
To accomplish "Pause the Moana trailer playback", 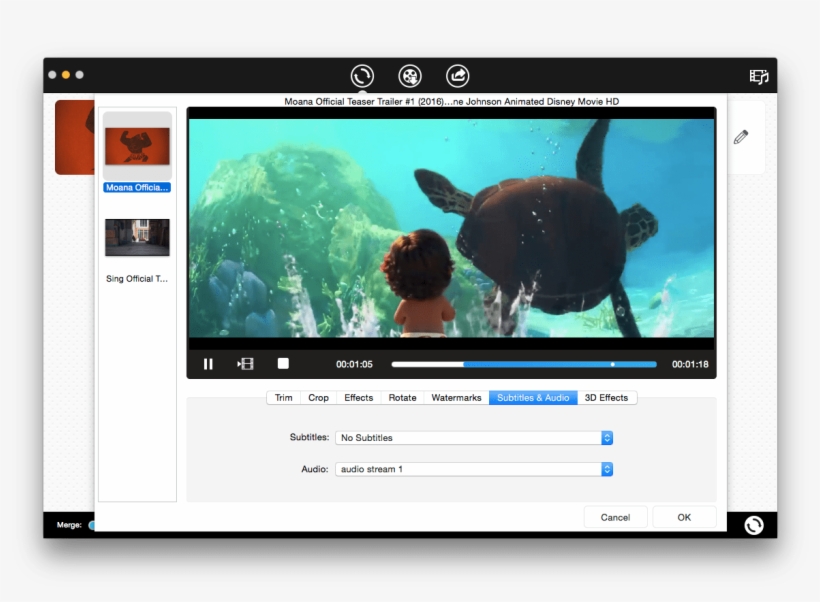I will click(x=208, y=364).
